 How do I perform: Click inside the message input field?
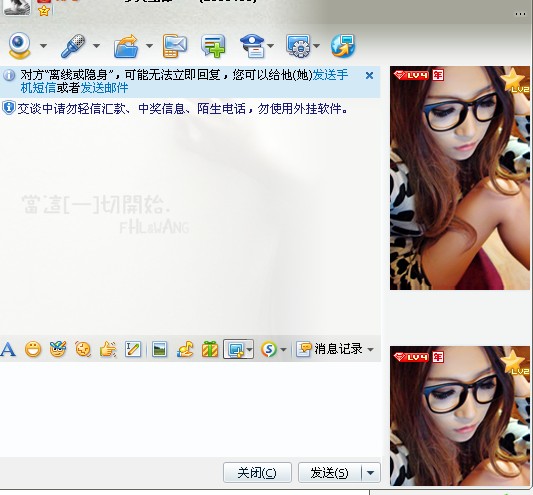(190, 409)
